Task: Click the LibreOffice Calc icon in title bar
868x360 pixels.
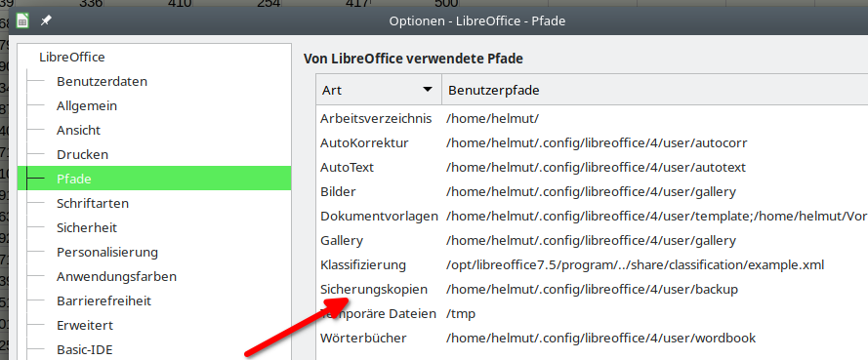Action: point(22,21)
